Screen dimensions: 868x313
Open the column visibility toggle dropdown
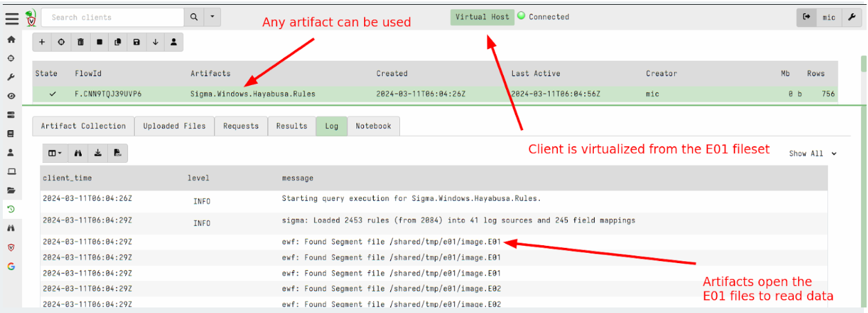point(55,153)
